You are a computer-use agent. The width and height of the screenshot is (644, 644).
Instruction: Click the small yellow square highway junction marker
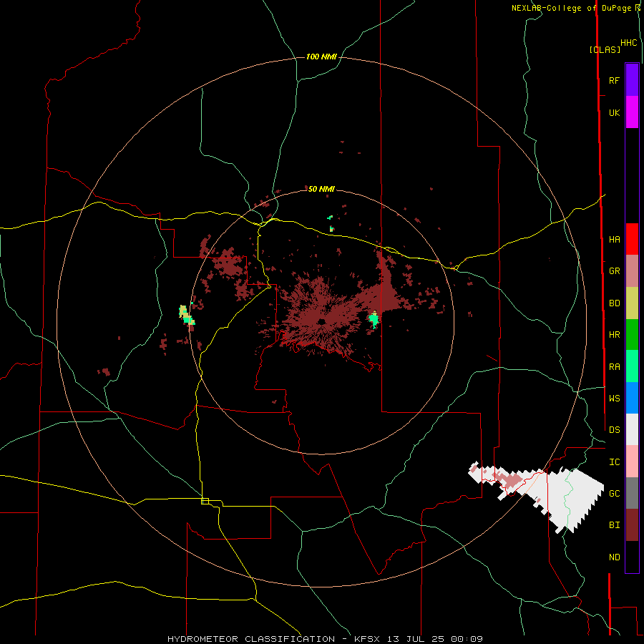point(205,501)
